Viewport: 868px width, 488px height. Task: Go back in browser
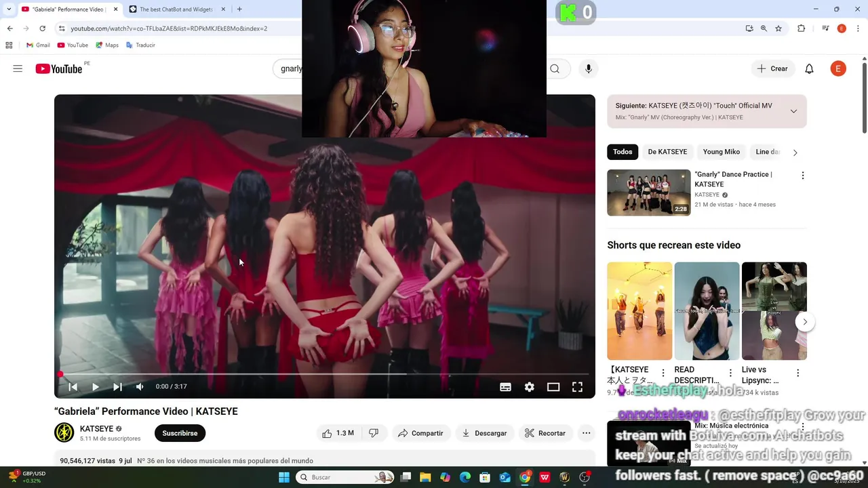point(9,28)
